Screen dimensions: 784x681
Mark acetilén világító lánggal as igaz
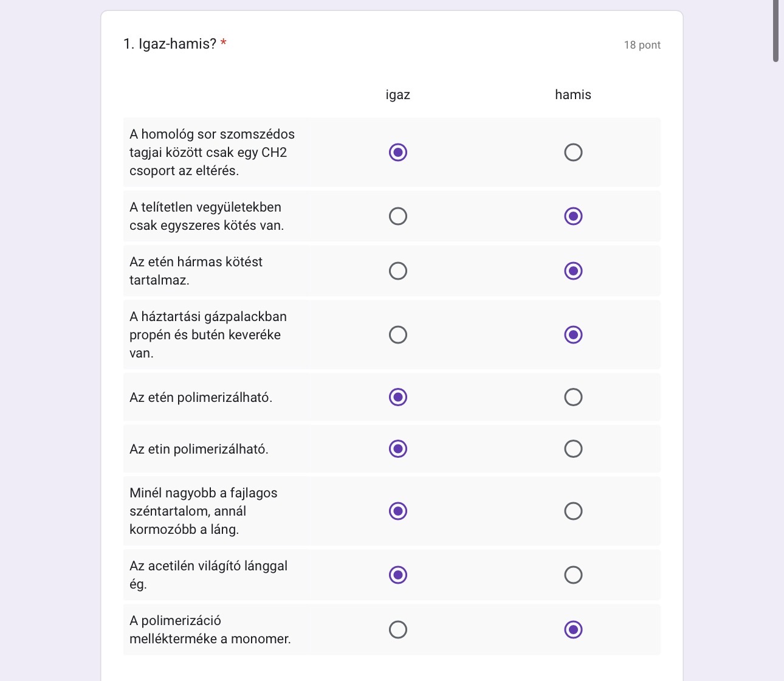398,575
